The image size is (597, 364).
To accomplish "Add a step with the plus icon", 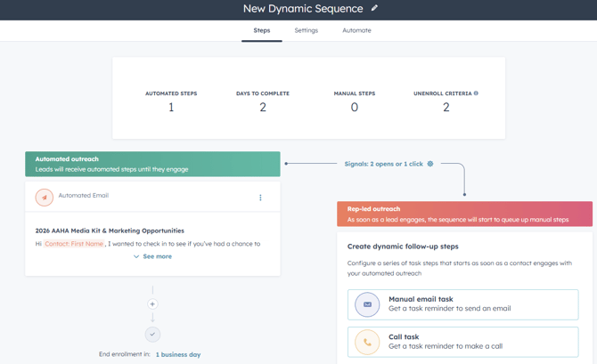I will (x=152, y=304).
